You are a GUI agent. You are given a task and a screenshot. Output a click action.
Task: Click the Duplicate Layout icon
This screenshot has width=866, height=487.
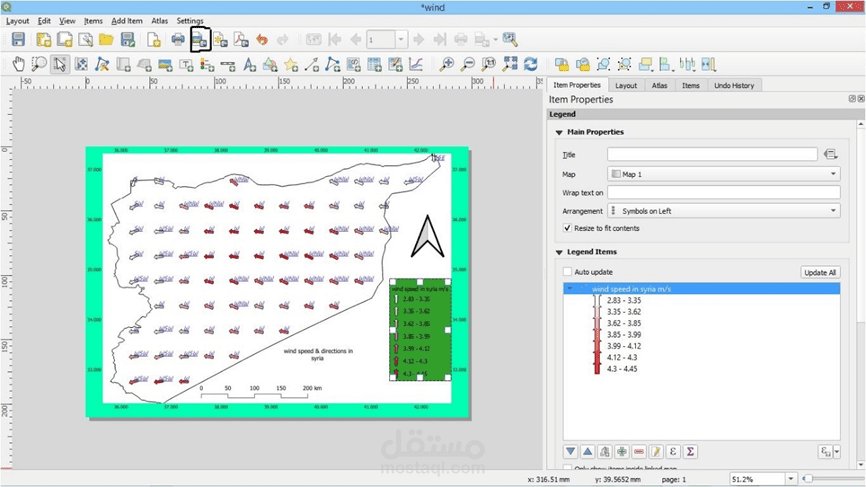click(65, 39)
